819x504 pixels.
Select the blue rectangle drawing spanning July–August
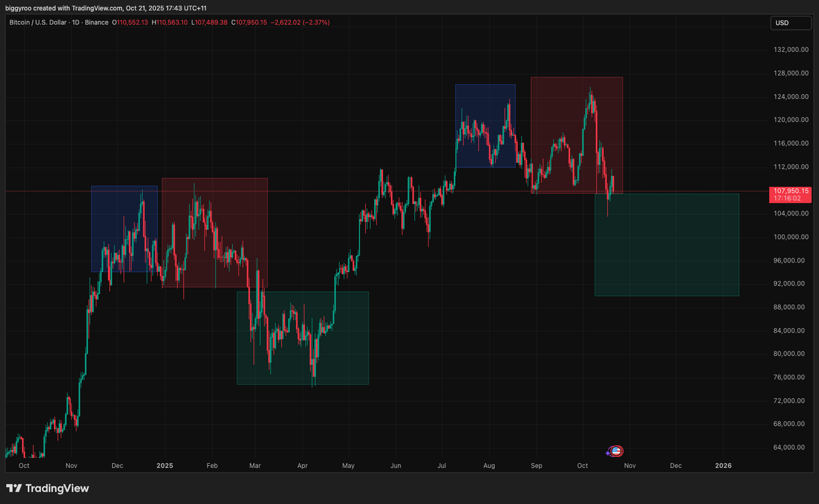[x=485, y=125]
